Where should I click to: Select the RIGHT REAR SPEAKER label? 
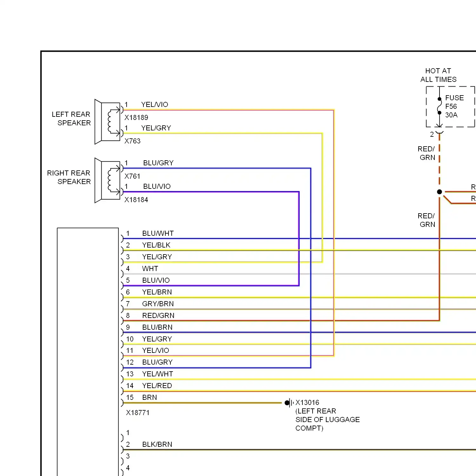tap(69, 177)
